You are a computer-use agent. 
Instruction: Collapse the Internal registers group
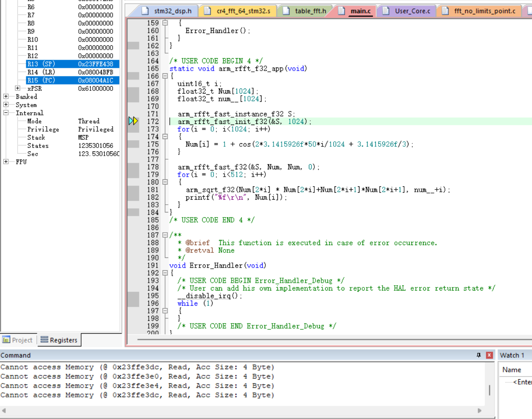tap(6, 113)
